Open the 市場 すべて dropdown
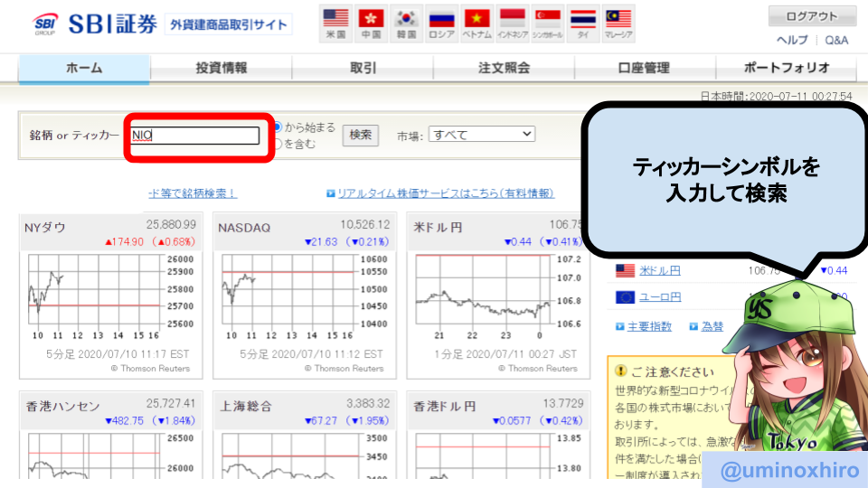The height and width of the screenshot is (488, 868). tap(482, 134)
